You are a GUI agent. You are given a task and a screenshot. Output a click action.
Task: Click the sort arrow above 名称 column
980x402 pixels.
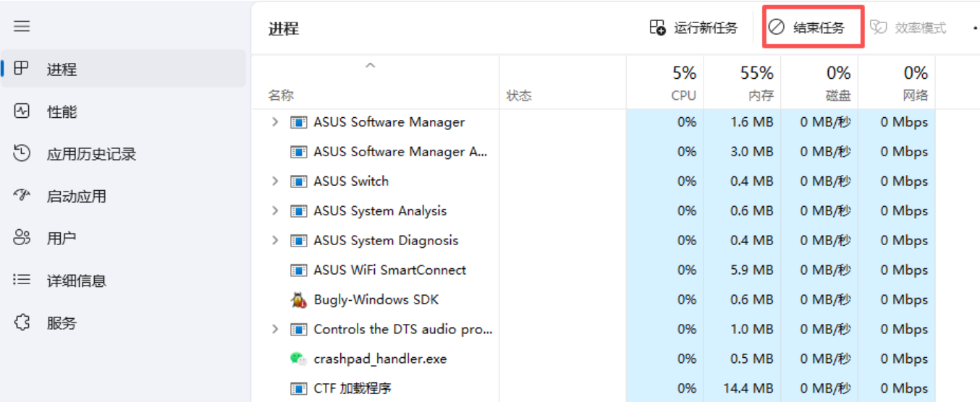click(x=371, y=66)
